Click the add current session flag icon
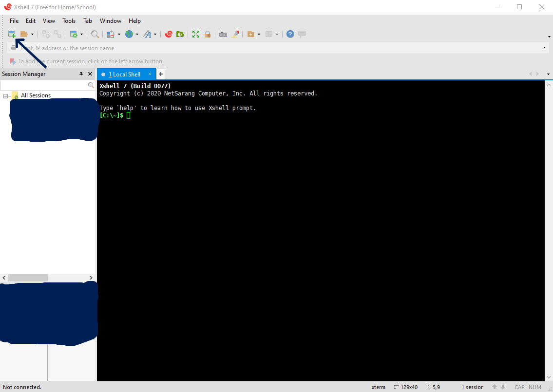This screenshot has width=553, height=392. pyautogui.click(x=12, y=61)
